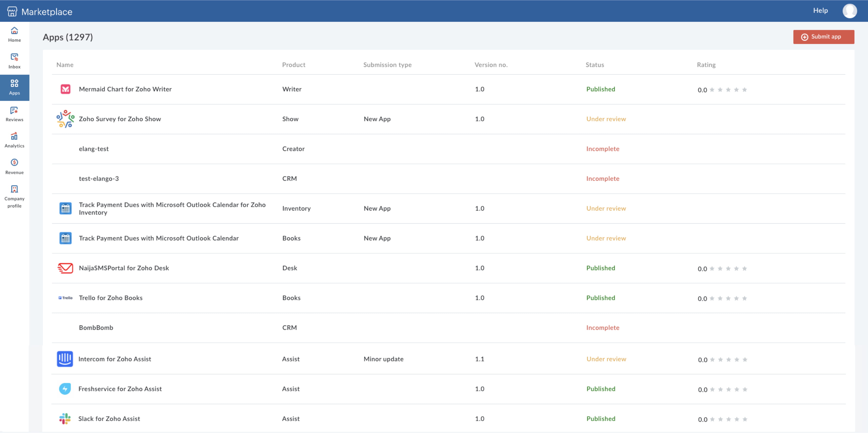Click the NaijaSMSPortal envelope icon
The height and width of the screenshot is (433, 868).
(x=65, y=268)
